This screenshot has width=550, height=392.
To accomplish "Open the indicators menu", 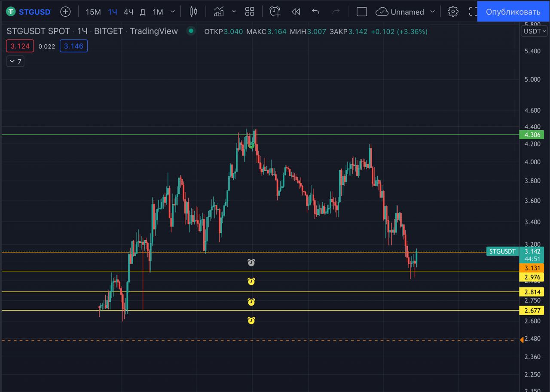I will click(219, 12).
